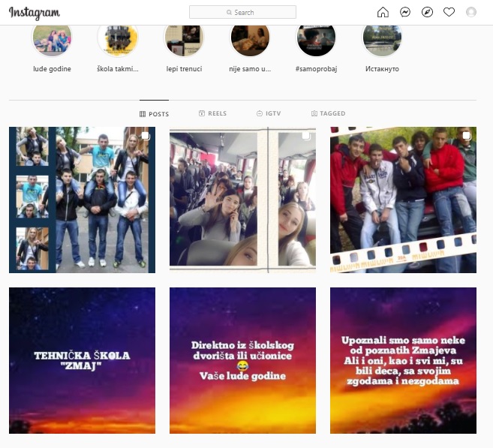The width and height of the screenshot is (493, 448).
Task: Click the grid icon beside POSTS
Action: [x=143, y=114]
